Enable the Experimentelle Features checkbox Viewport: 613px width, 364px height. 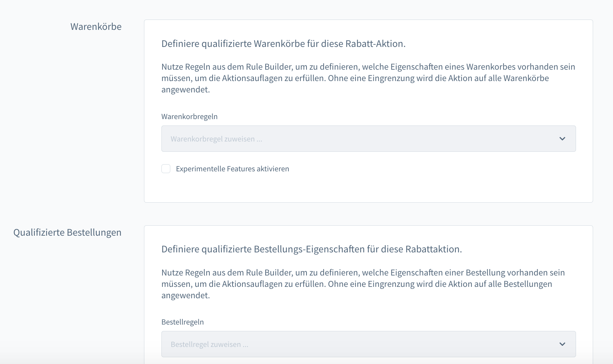(166, 169)
